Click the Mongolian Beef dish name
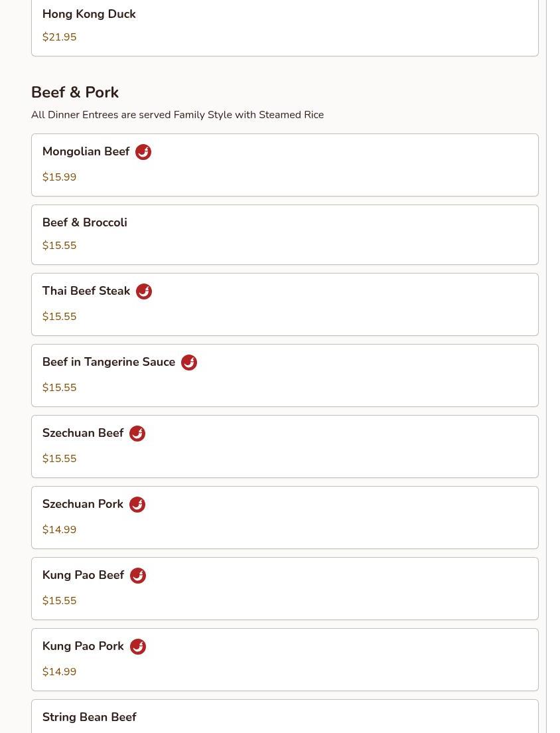 86,152
